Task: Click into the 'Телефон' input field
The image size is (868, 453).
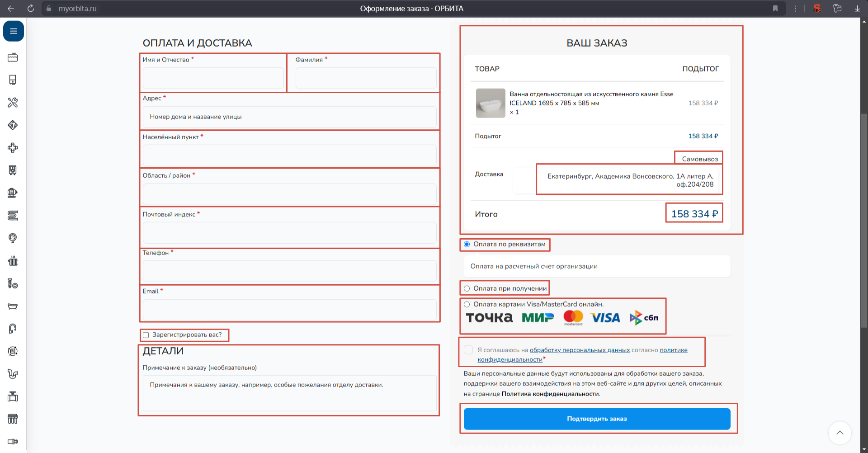Action: click(289, 271)
